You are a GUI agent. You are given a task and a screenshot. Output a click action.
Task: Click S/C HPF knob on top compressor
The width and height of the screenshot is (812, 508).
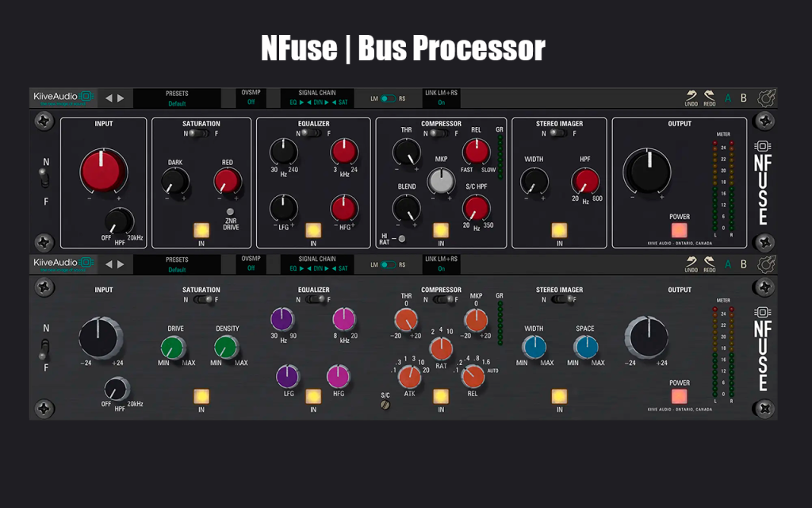(x=476, y=209)
